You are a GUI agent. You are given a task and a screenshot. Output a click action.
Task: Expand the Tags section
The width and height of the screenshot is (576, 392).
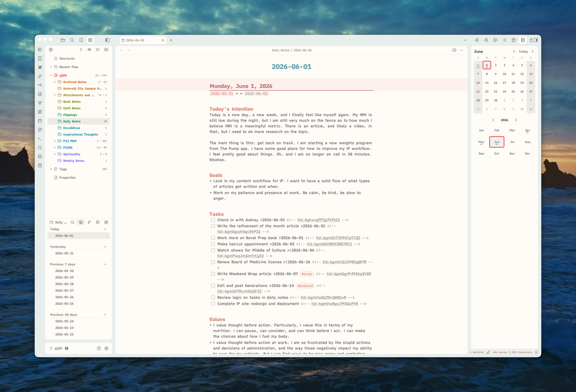point(51,169)
